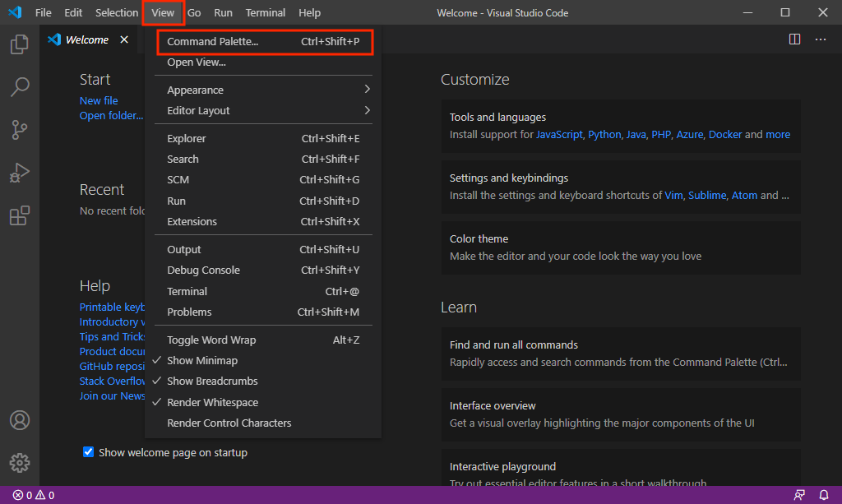Select the Welcome editor tab
This screenshot has height=504, width=842.
tap(89, 39)
